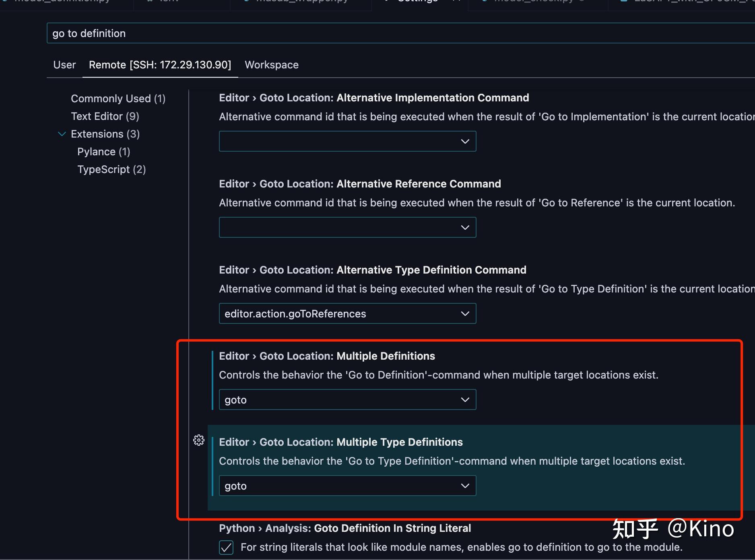Click 'Goto Location: Alternative Implementation Command' title

374,98
